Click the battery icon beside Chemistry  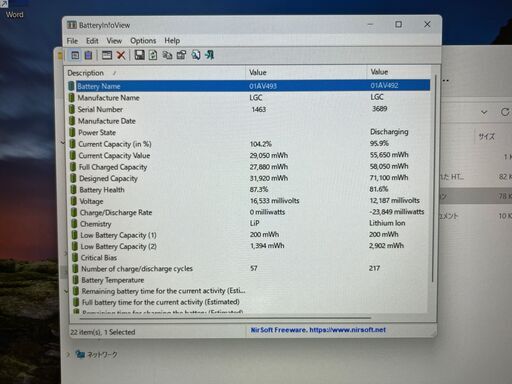click(74, 224)
